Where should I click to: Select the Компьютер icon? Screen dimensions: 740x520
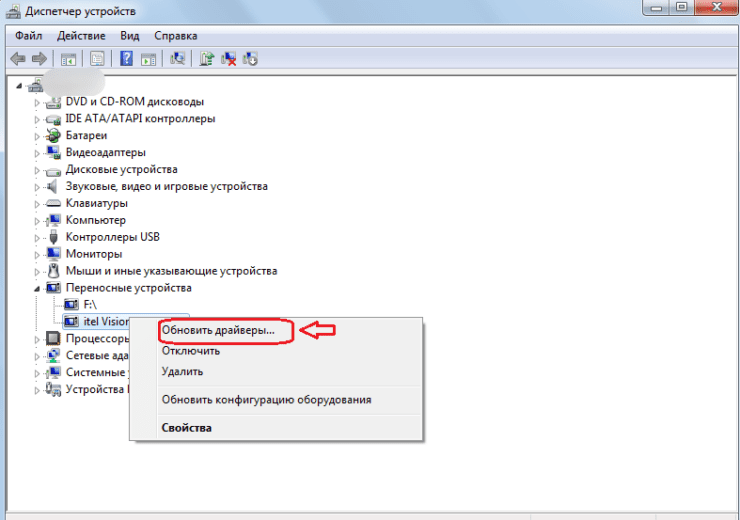tap(53, 220)
